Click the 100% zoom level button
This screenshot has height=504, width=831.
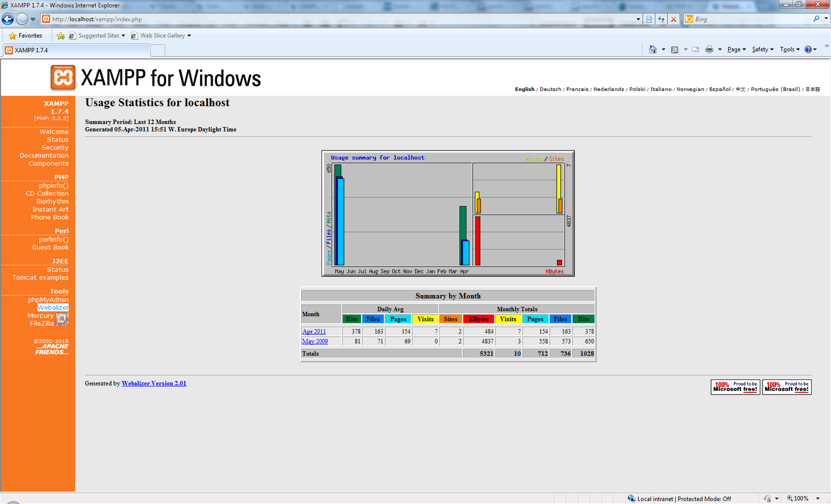pyautogui.click(x=798, y=498)
